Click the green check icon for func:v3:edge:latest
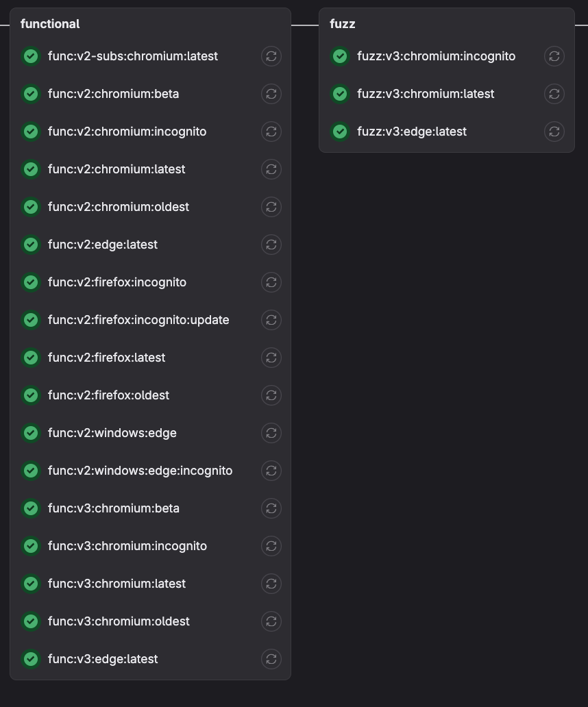Screen dimensions: 588x707 pos(30,659)
